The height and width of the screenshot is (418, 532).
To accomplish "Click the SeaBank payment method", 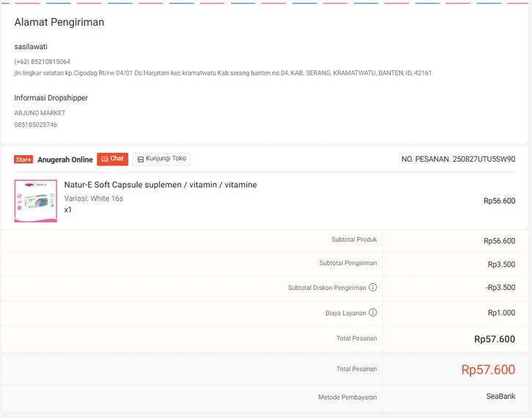I will point(500,397).
